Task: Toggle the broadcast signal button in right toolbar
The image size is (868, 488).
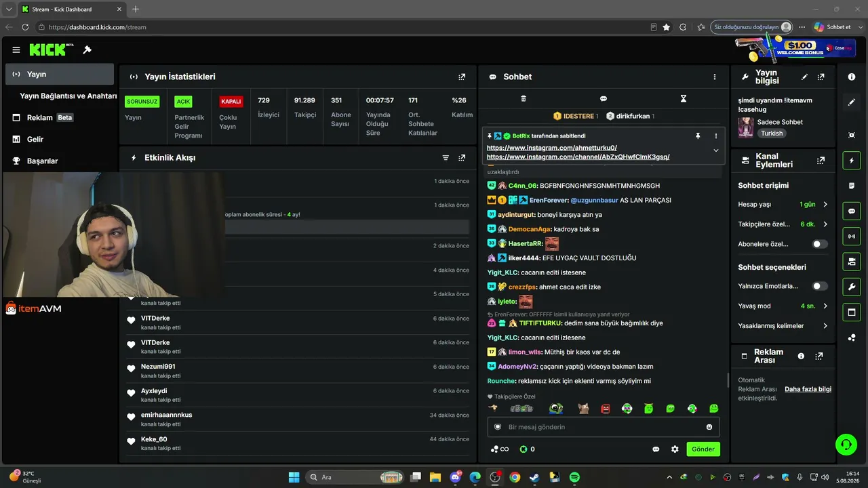Action: [852, 236]
